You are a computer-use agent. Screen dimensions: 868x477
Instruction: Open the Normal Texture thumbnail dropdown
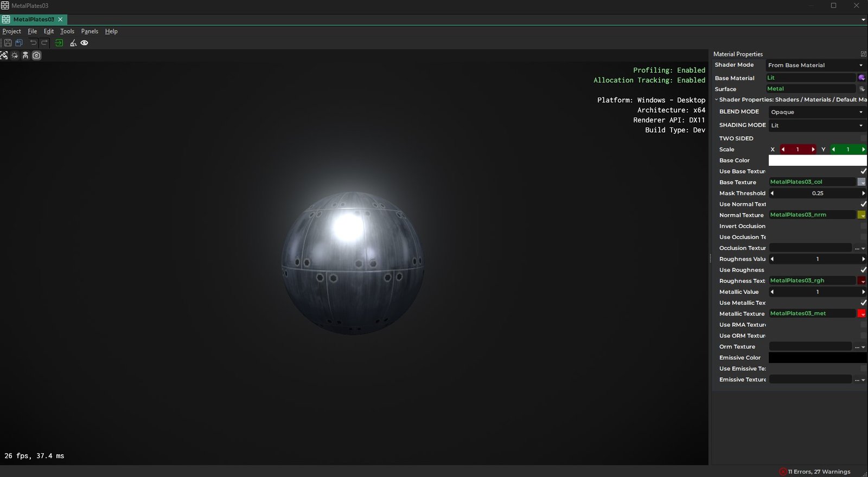[x=861, y=215]
